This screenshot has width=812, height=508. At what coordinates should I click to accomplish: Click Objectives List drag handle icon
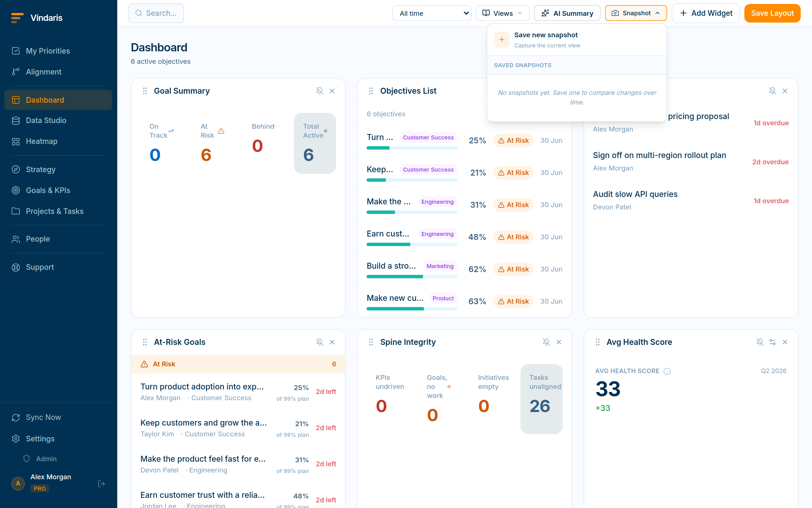371,91
